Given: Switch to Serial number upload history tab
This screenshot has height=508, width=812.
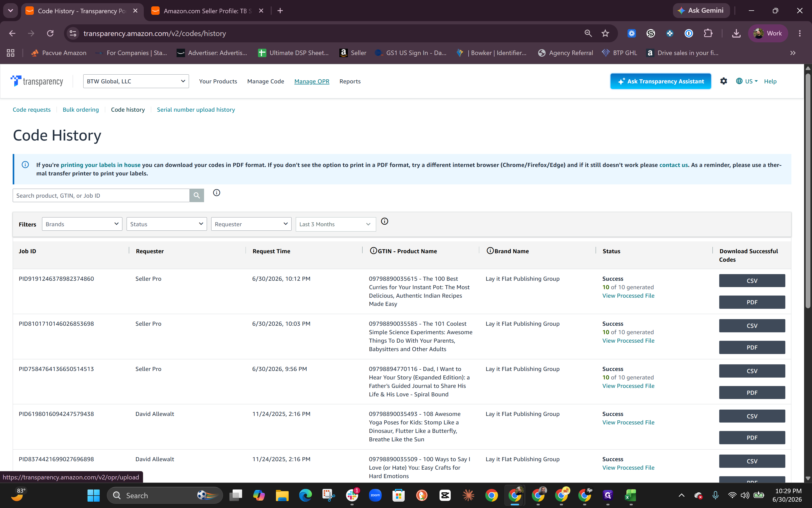Looking at the screenshot, I should pos(196,110).
